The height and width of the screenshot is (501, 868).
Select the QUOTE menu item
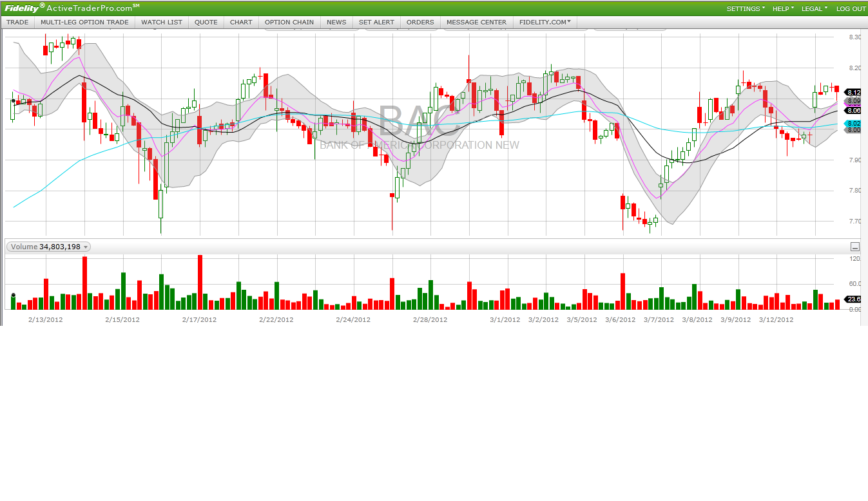click(x=206, y=22)
